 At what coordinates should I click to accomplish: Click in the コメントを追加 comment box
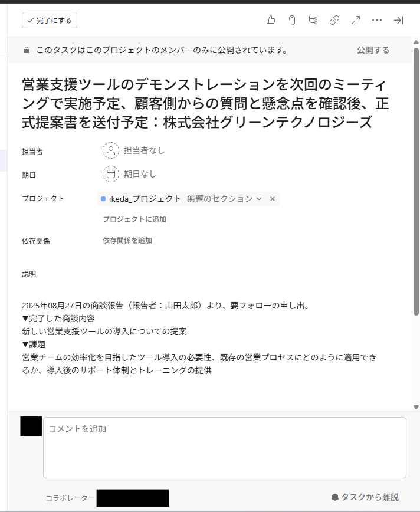pos(225,448)
